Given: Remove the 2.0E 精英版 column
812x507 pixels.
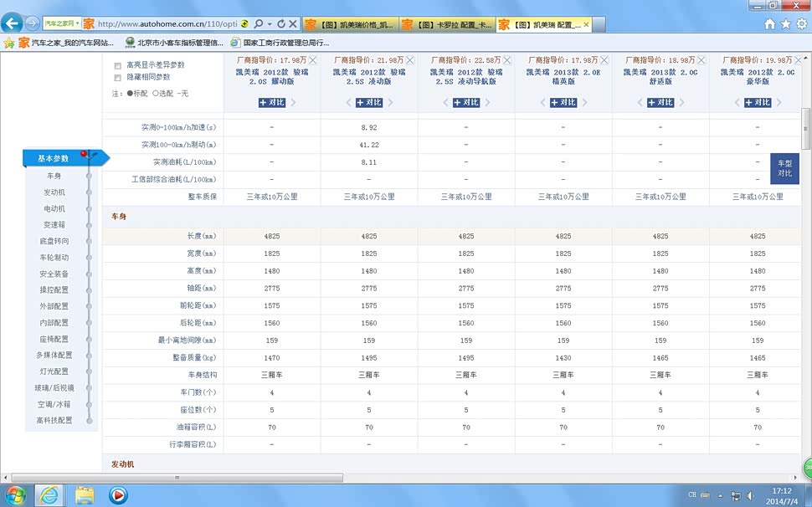Looking at the screenshot, I should pos(604,60).
